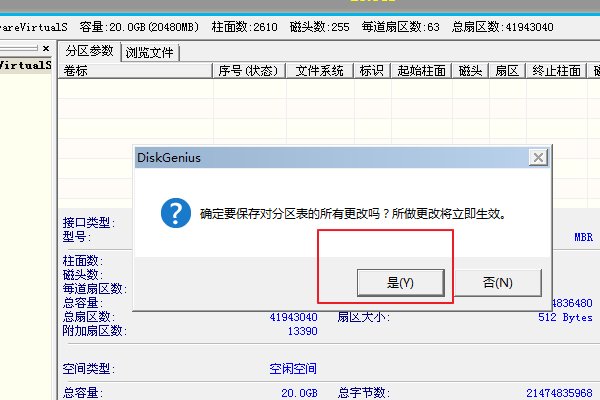This screenshot has height=400, width=600.
Task: Click the 总字节数 label
Action: [x=364, y=393]
